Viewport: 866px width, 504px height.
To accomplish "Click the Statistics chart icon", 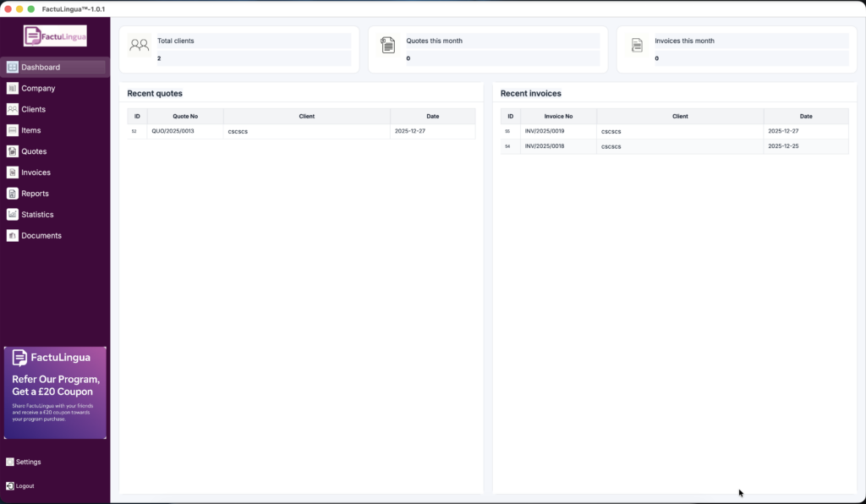I will click(x=13, y=215).
